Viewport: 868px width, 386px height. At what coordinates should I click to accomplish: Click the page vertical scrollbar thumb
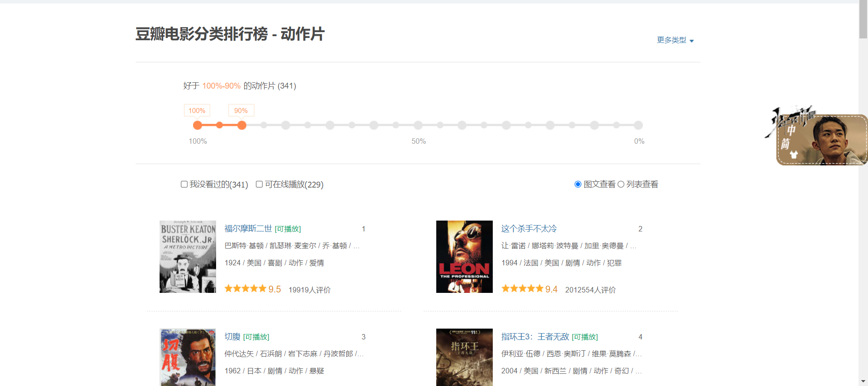863,19
